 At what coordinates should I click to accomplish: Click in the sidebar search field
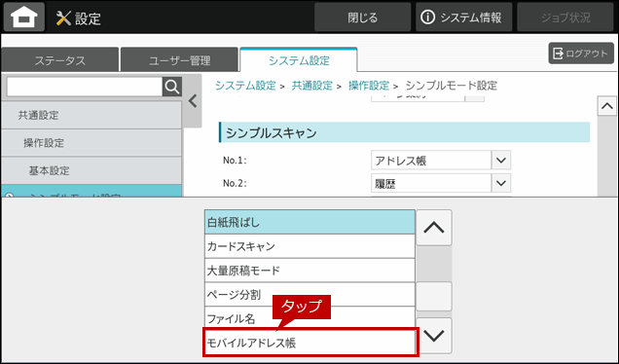[x=85, y=87]
